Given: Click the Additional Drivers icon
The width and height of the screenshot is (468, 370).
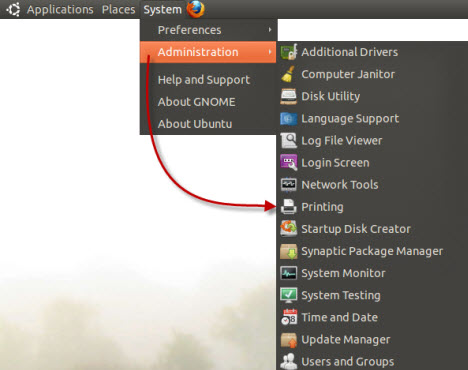Looking at the screenshot, I should [289, 52].
